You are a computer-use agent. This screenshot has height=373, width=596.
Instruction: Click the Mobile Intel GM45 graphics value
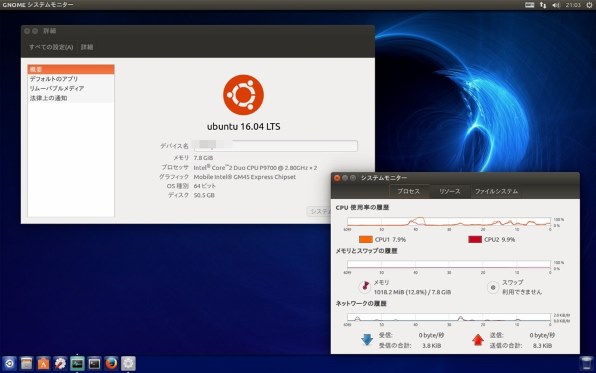244,177
